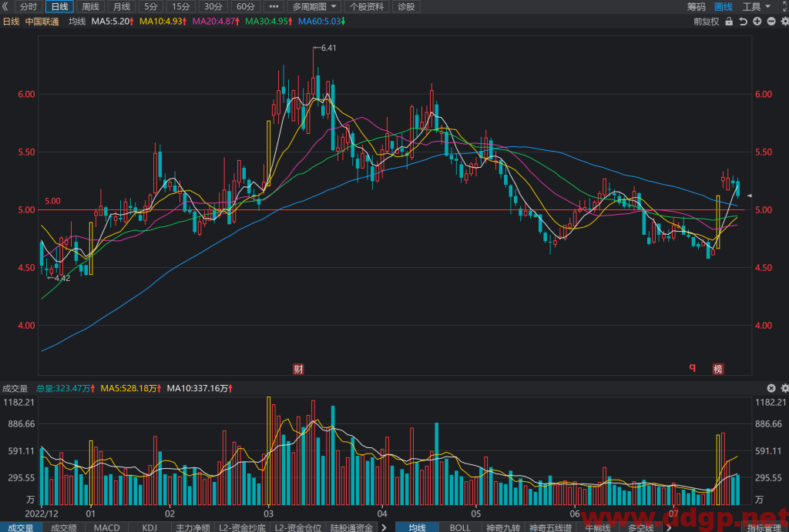Select the 30分 minute period
Screen dimensions: 789x532
pos(213,6)
